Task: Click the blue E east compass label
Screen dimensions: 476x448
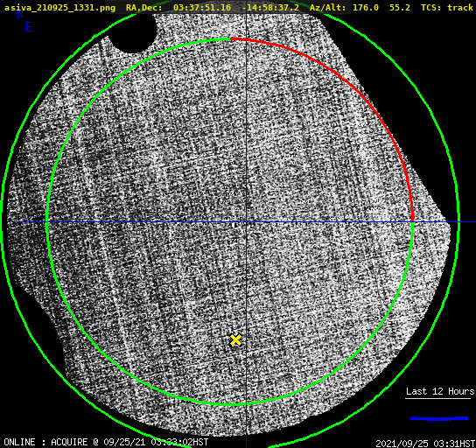Action: coord(29,27)
